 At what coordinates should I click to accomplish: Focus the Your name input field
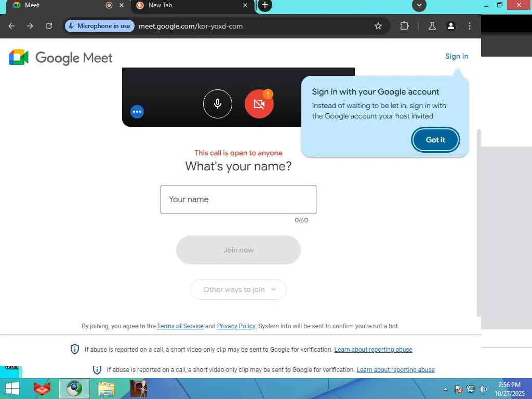pos(238,199)
